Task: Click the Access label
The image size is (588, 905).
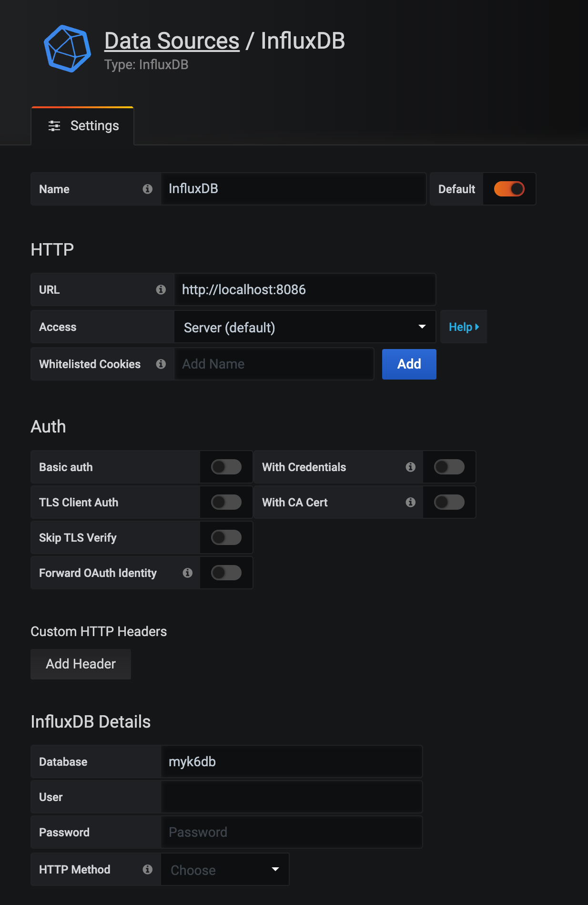Action: click(x=58, y=327)
